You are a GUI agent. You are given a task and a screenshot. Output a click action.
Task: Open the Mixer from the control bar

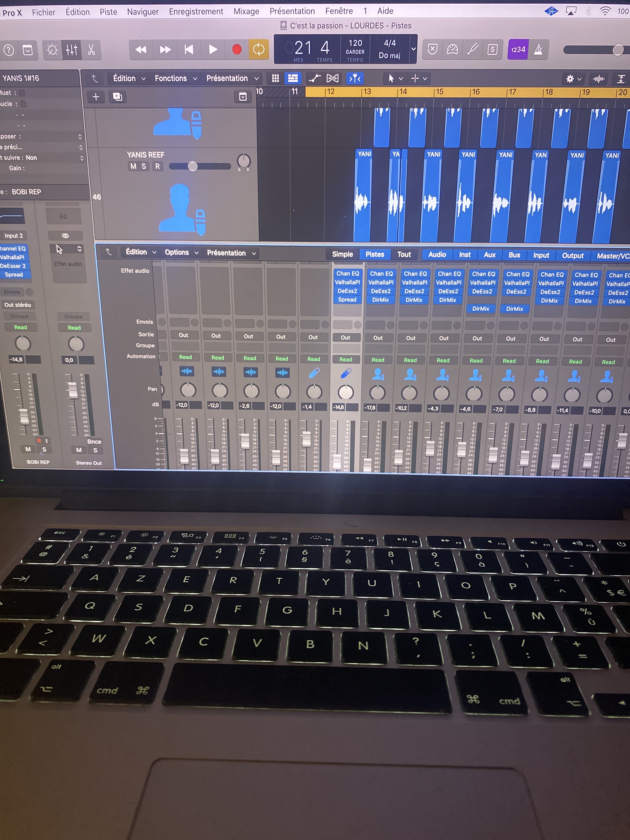click(x=72, y=50)
